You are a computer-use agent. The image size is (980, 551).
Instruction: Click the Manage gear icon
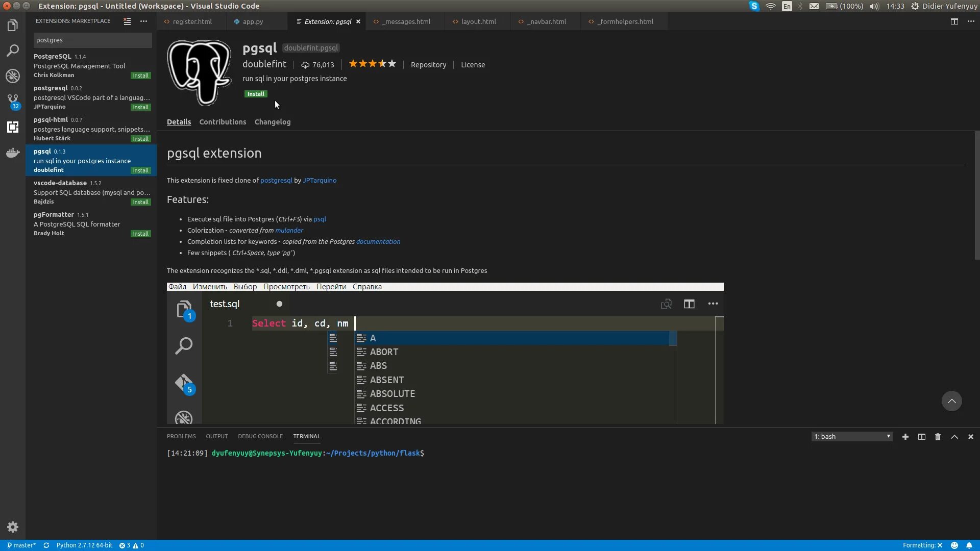[x=13, y=527]
